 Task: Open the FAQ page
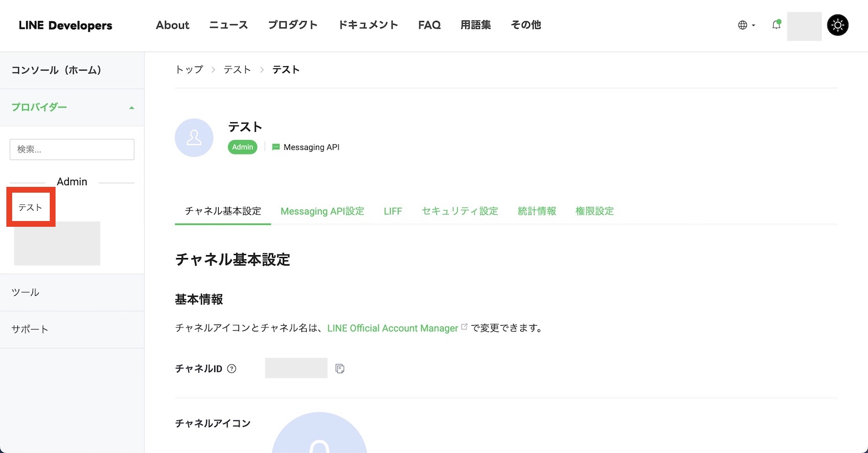(429, 25)
